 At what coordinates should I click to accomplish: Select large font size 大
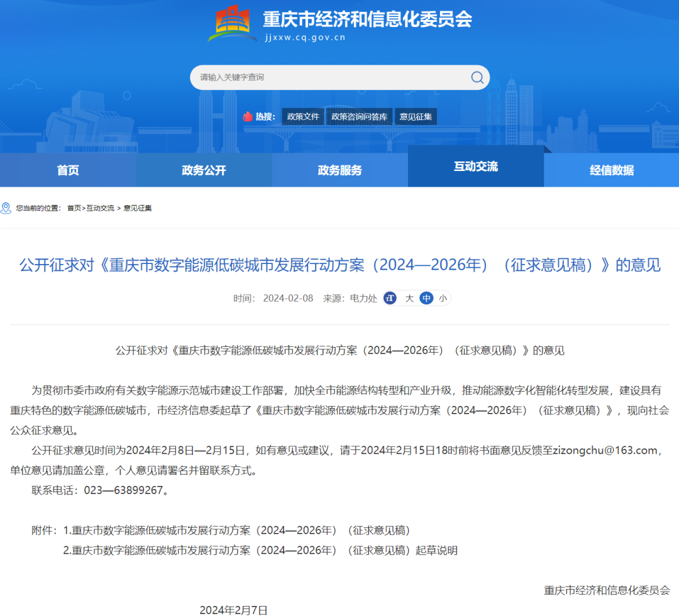pos(409,299)
